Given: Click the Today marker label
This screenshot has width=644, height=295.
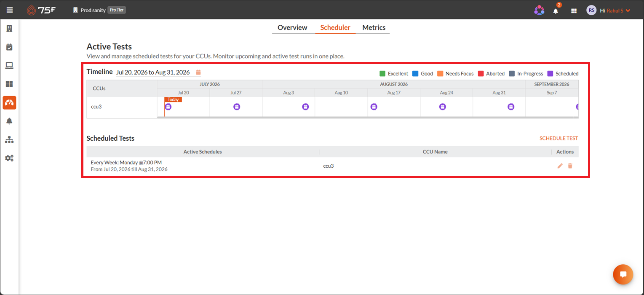Looking at the screenshot, I should [173, 99].
